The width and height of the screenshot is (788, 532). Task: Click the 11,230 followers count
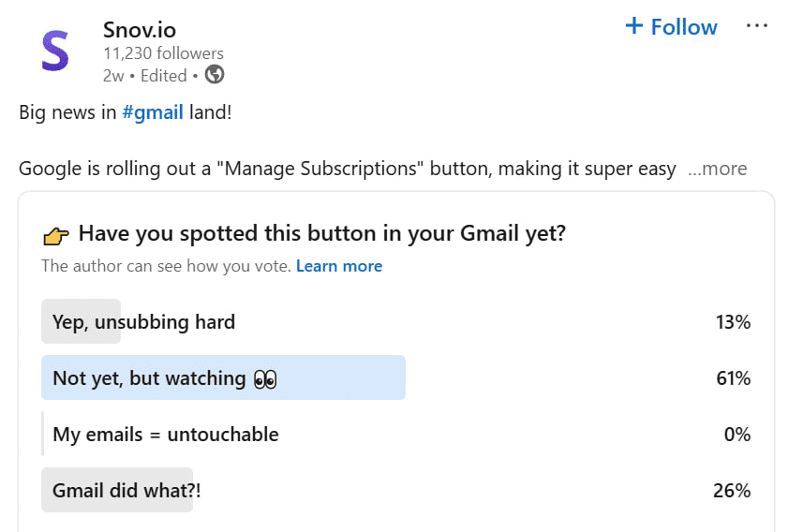(163, 53)
